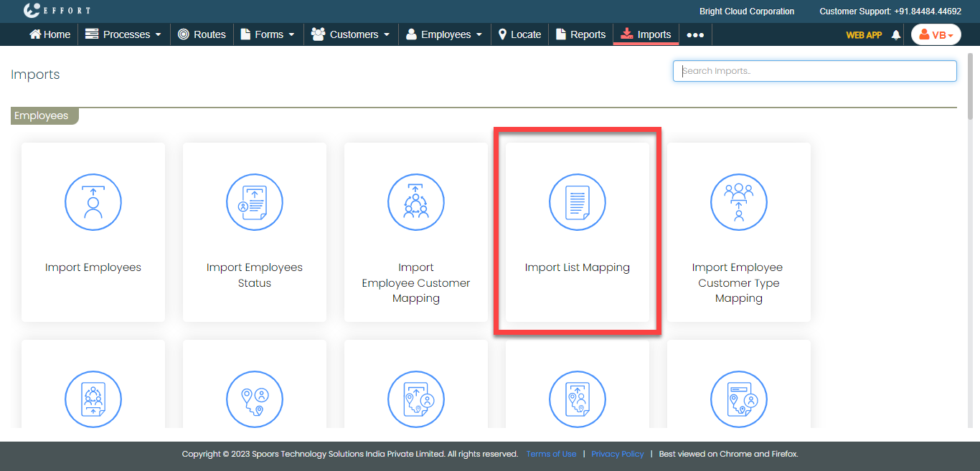
Task: Expand the Forms dropdown menu
Action: (268, 34)
